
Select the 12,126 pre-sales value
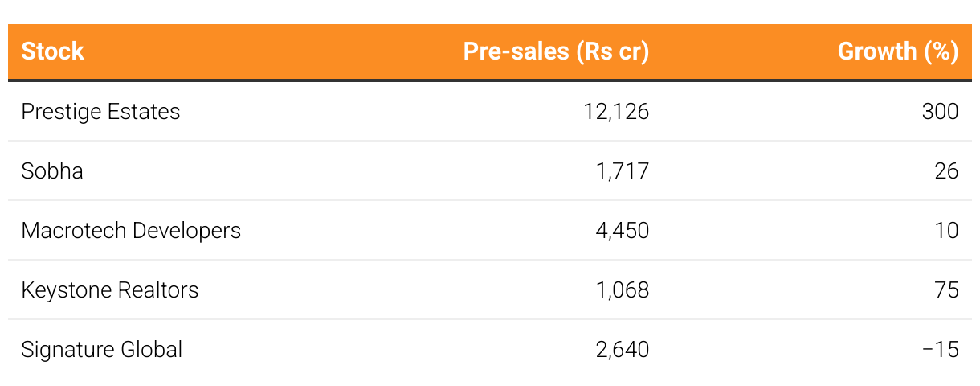click(616, 111)
